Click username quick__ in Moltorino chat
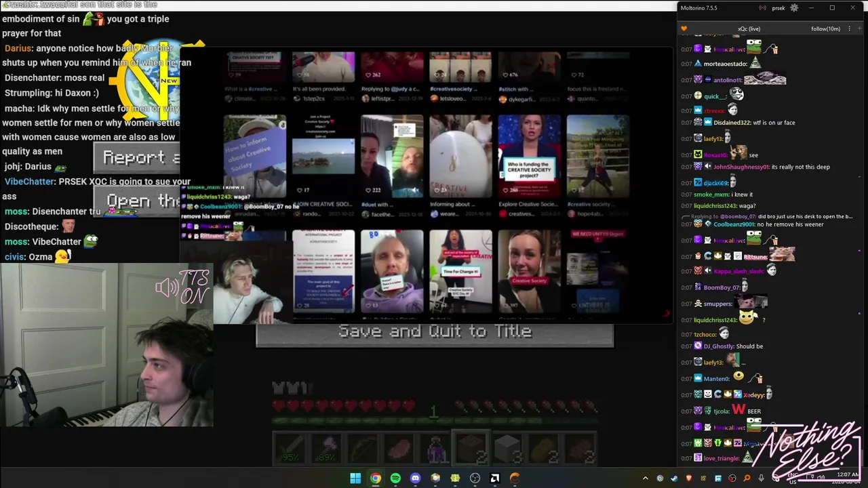Screen dimensions: 868x488 [x=715, y=96]
